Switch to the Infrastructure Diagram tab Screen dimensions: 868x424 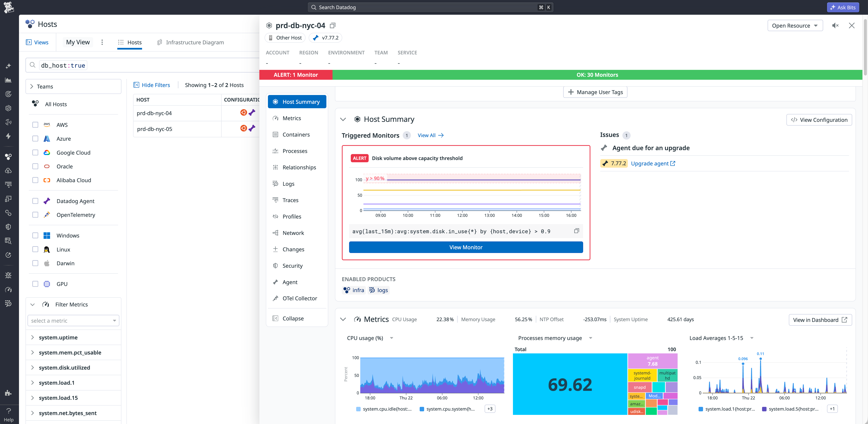pyautogui.click(x=190, y=42)
